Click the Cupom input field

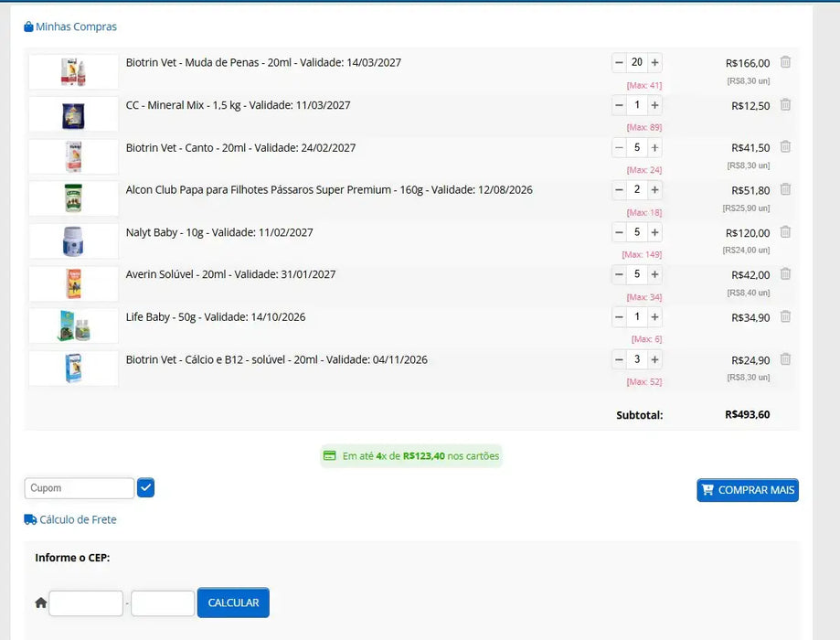(x=80, y=488)
